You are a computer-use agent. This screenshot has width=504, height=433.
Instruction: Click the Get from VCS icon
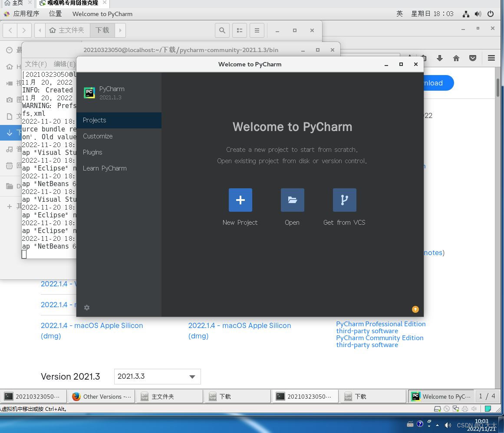[x=344, y=200]
